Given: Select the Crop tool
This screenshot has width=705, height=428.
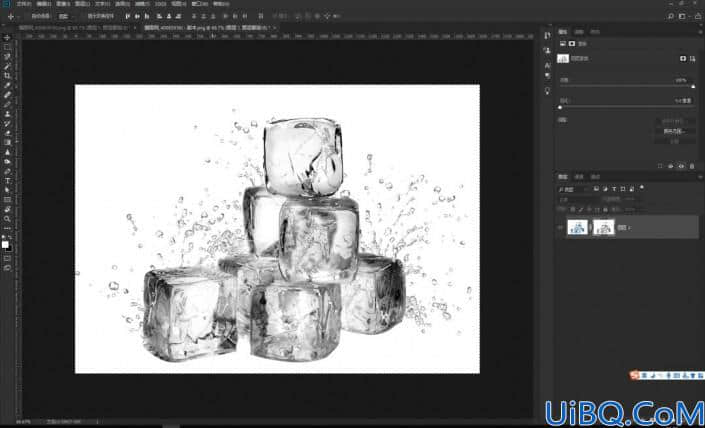Looking at the screenshot, I should click(7, 76).
